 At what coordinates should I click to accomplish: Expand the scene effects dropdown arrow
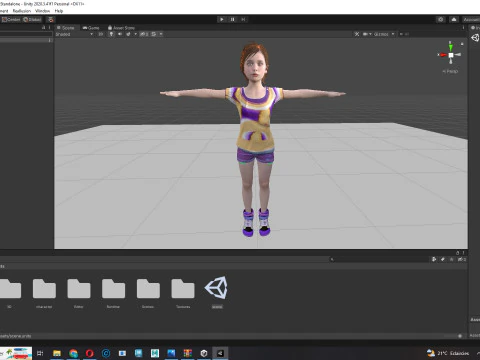pos(135,34)
